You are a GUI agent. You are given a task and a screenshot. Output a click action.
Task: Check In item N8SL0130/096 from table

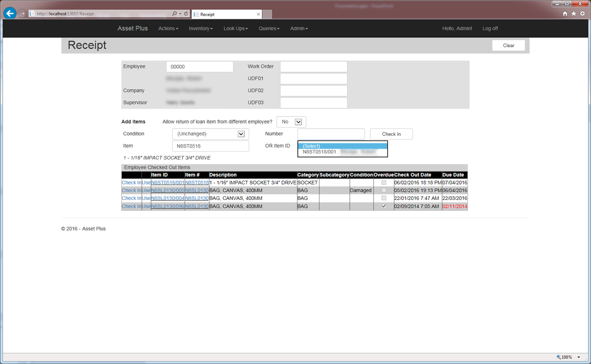point(131,206)
